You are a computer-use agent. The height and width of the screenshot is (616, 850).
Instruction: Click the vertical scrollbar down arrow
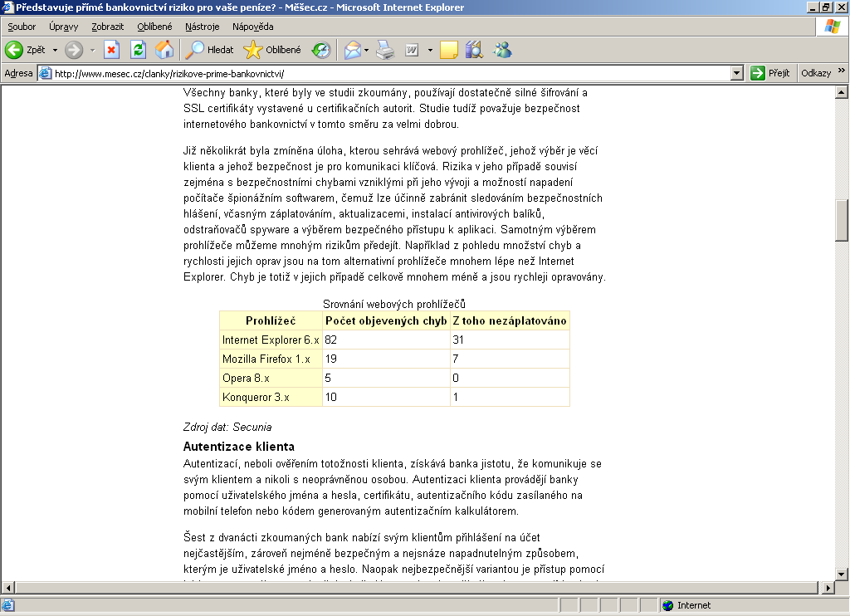point(842,574)
